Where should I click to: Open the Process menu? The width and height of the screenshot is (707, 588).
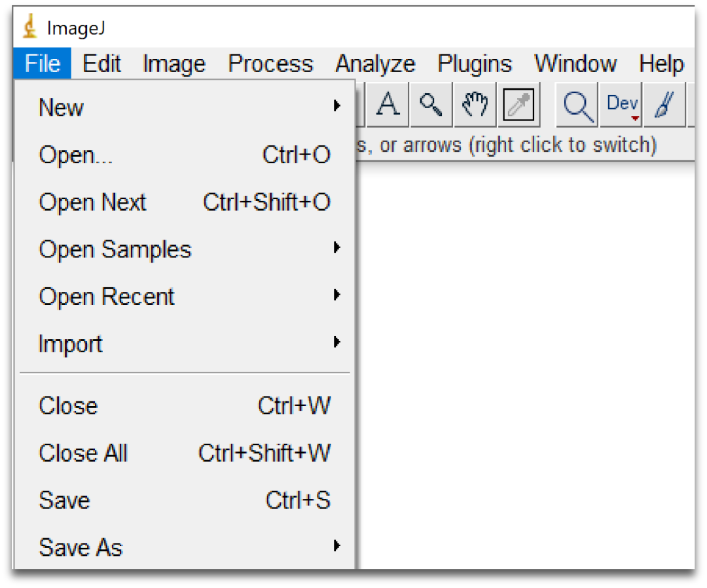(x=270, y=64)
